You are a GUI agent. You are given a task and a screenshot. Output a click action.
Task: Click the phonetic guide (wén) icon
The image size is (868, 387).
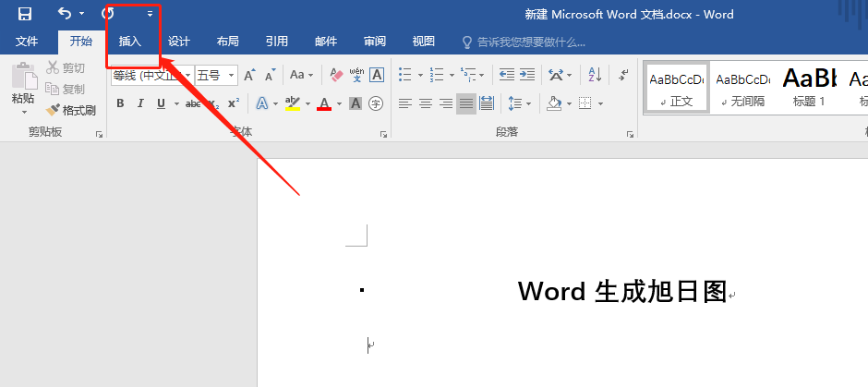pos(356,75)
